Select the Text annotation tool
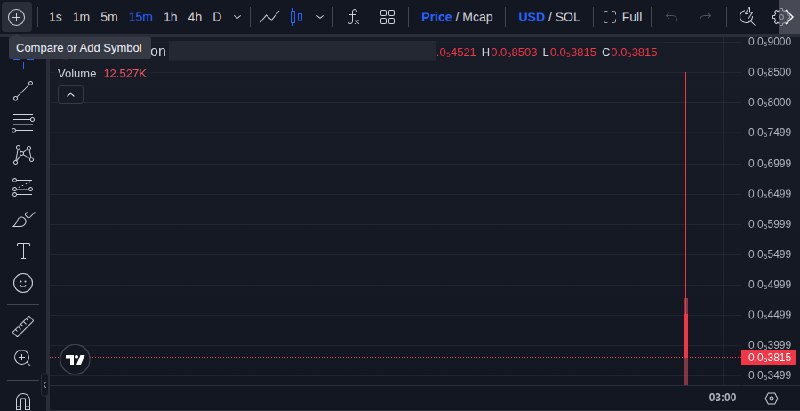This screenshot has height=411, width=800. (23, 251)
